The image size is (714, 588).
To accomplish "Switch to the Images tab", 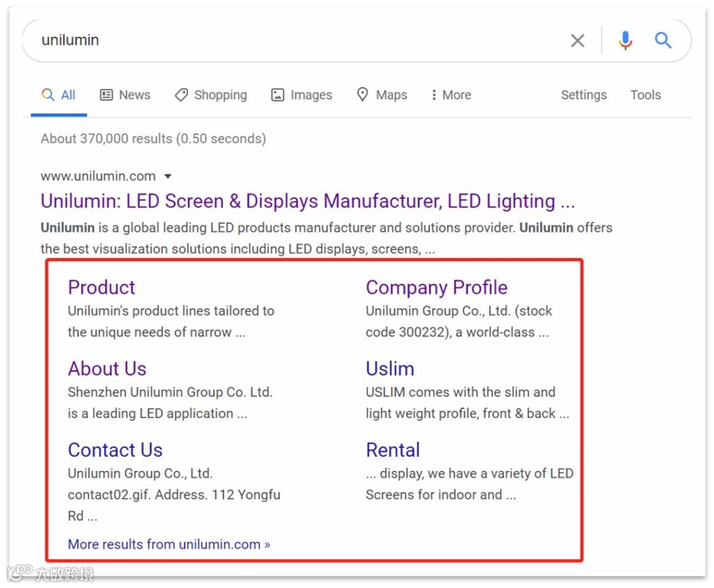I will pos(302,94).
